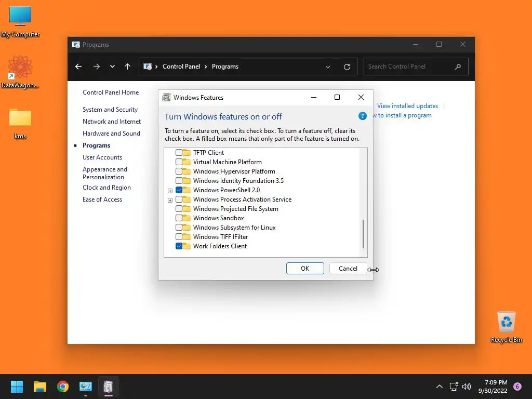Viewport: 532px width, 399px height.
Task: Open the Recycle Bin icon
Action: point(506,327)
